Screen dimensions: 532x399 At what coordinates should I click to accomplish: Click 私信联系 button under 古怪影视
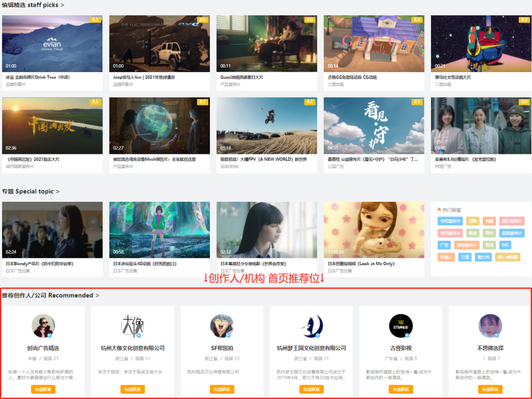point(400,389)
